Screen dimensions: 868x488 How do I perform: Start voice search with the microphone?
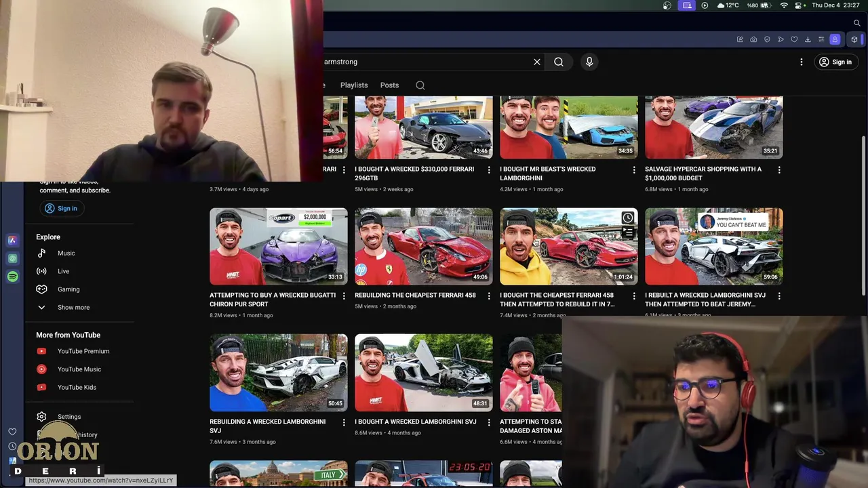pyautogui.click(x=589, y=62)
